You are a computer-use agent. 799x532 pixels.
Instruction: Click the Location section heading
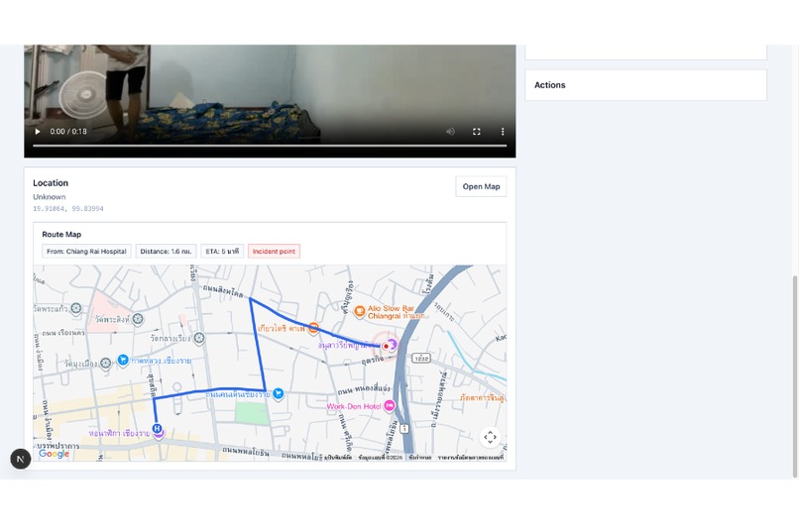pos(51,182)
